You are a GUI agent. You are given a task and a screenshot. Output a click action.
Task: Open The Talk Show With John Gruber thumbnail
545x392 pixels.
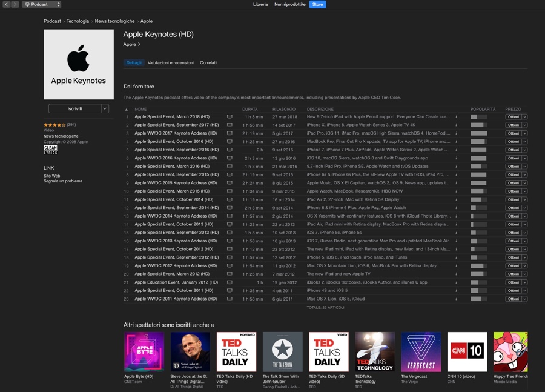(283, 351)
